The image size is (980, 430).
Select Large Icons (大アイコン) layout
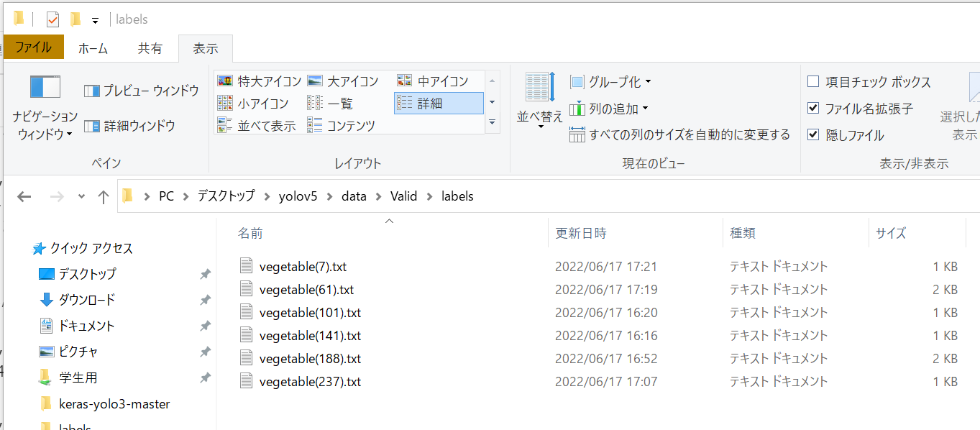(344, 81)
